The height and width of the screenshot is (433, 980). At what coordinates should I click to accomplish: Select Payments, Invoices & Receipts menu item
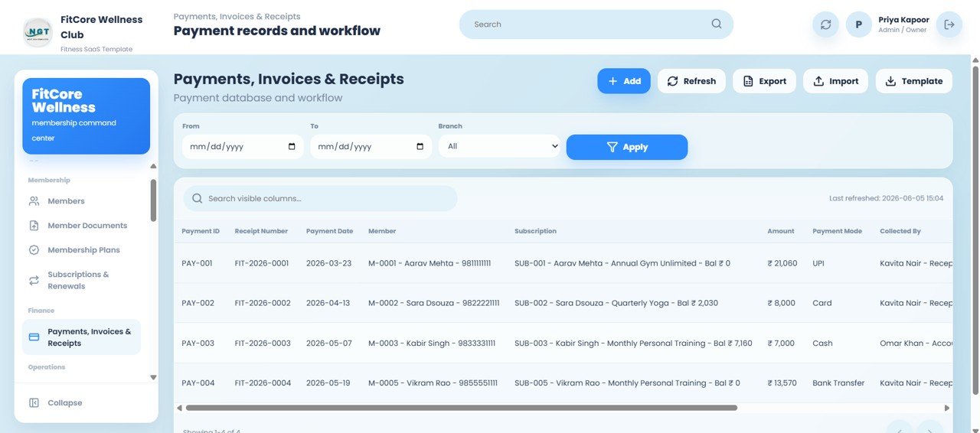(x=81, y=337)
